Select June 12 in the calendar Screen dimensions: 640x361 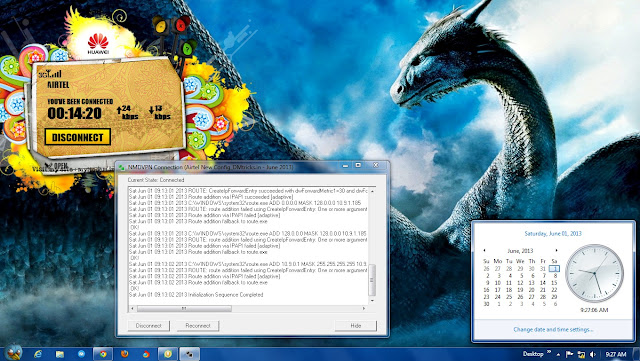pos(520,283)
